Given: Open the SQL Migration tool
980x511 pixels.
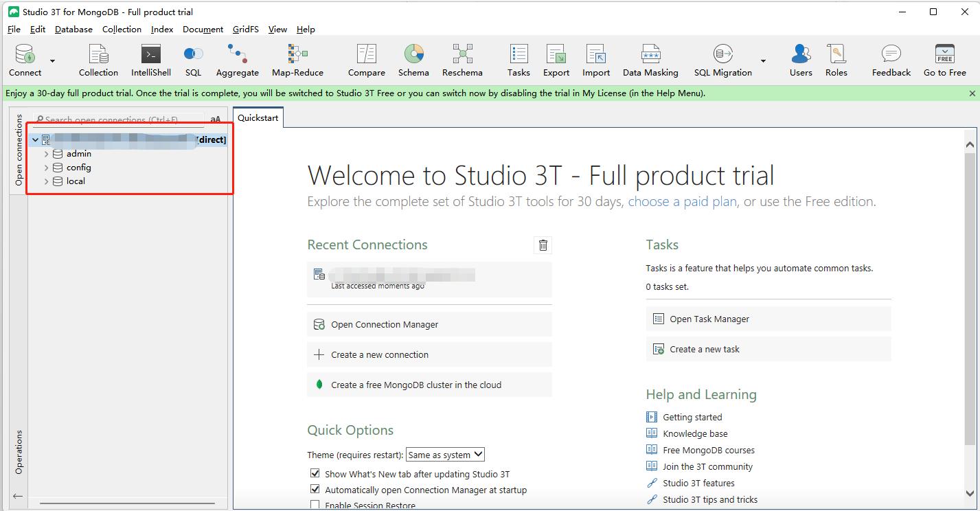Looking at the screenshot, I should coord(723,60).
